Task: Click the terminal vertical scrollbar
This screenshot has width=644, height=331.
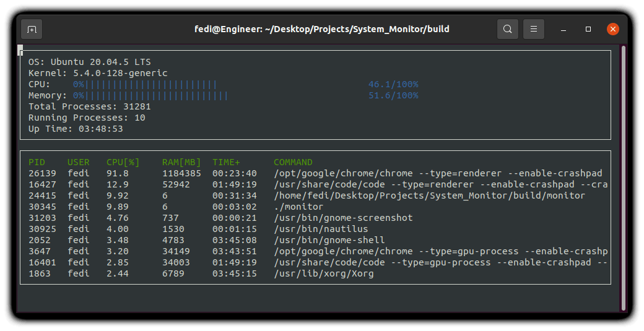Action: (624, 178)
